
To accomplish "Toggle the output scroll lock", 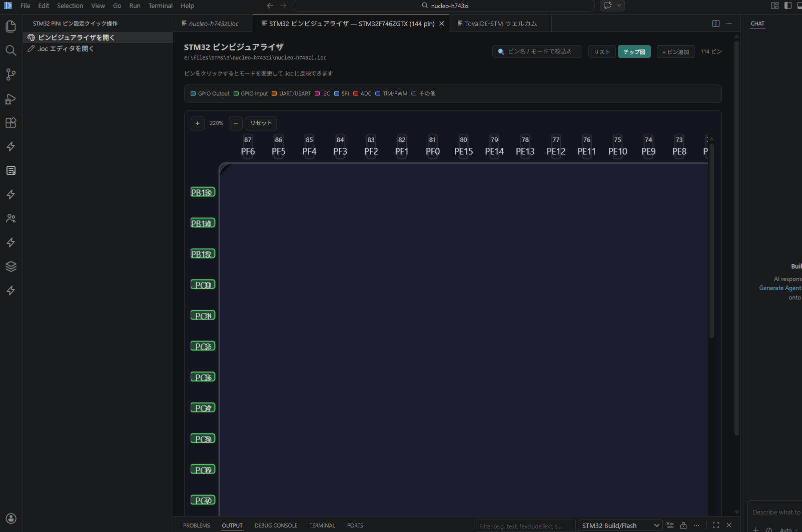I will (x=683, y=525).
